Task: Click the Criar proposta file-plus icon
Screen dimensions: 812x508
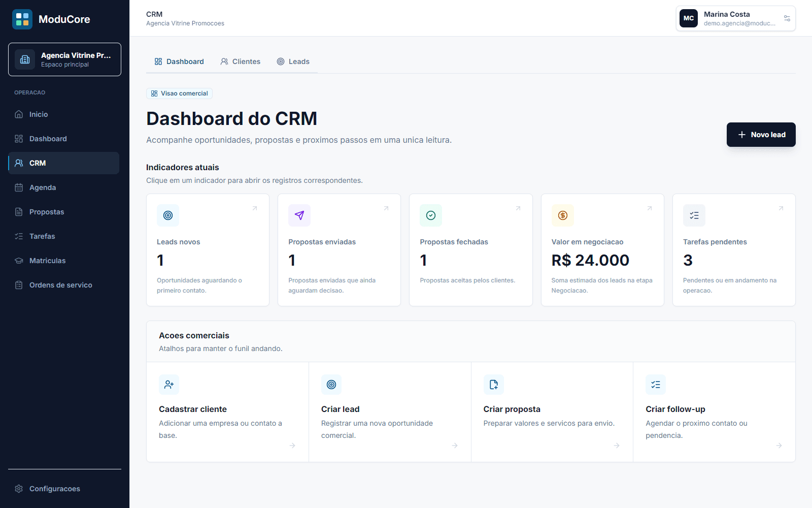Action: (494, 385)
